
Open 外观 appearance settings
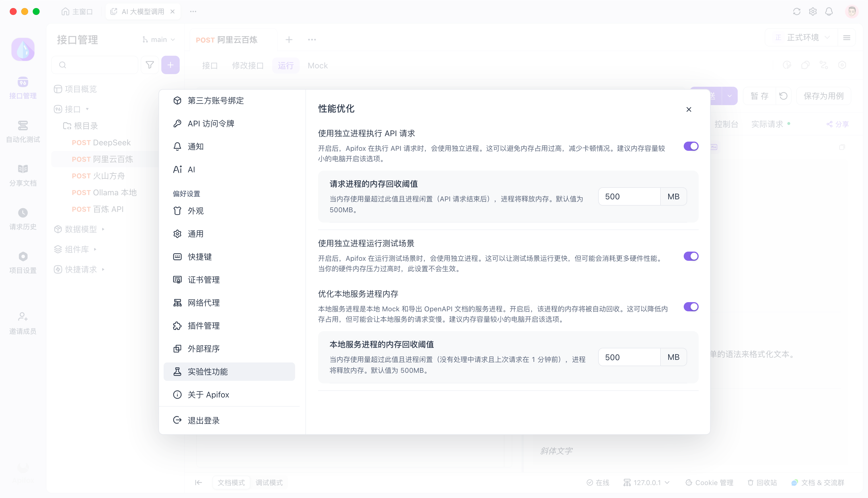click(x=229, y=211)
